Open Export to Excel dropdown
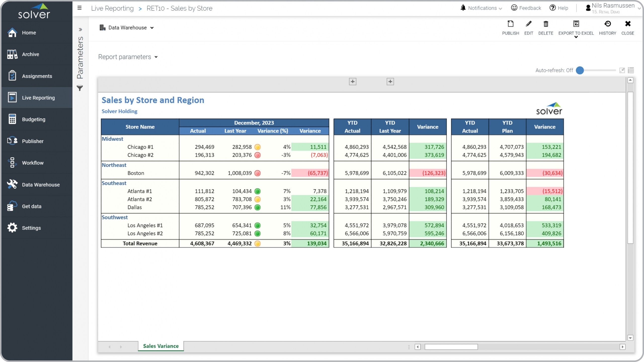This screenshot has height=362, width=644. 576,37
